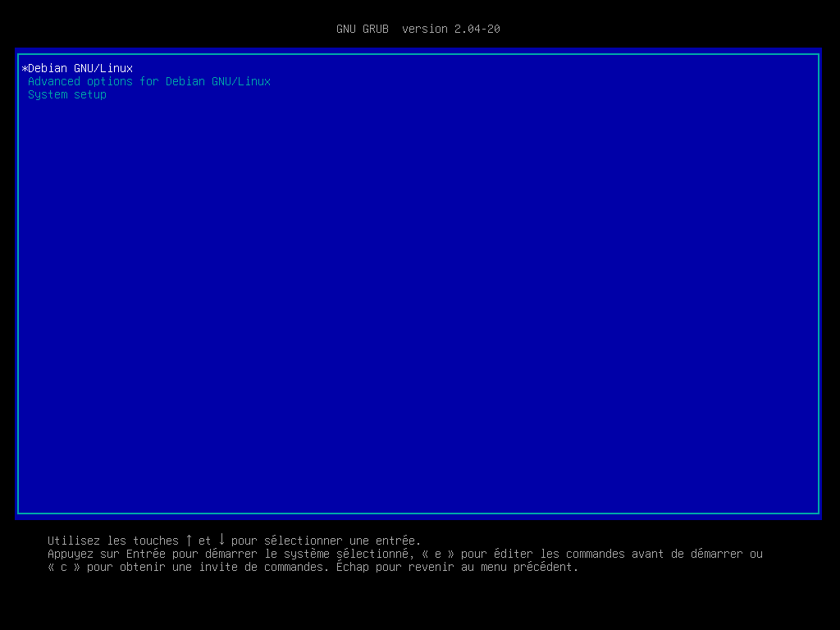Click the empty blue area of boot menu
Image resolution: width=840 pixels, height=630 pixels.
click(x=418, y=304)
